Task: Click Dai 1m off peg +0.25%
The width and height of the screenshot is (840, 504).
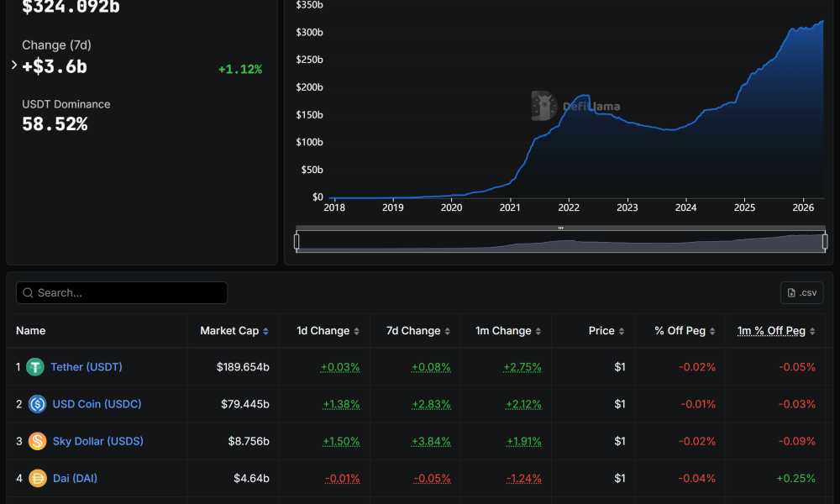Action: (796, 478)
